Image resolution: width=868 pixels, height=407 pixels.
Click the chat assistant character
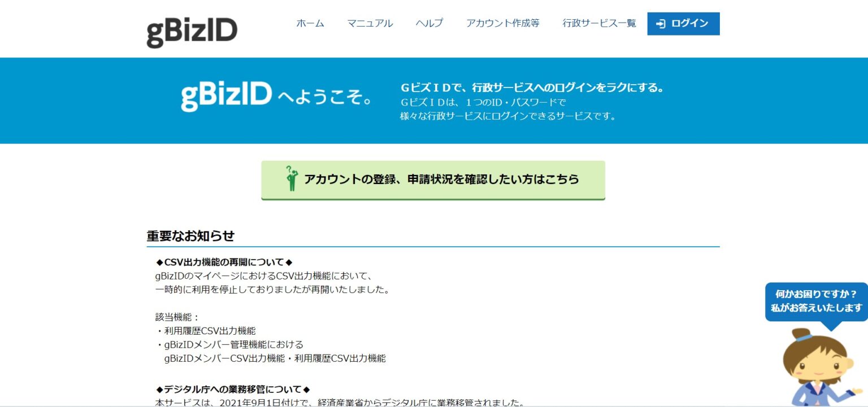click(818, 367)
